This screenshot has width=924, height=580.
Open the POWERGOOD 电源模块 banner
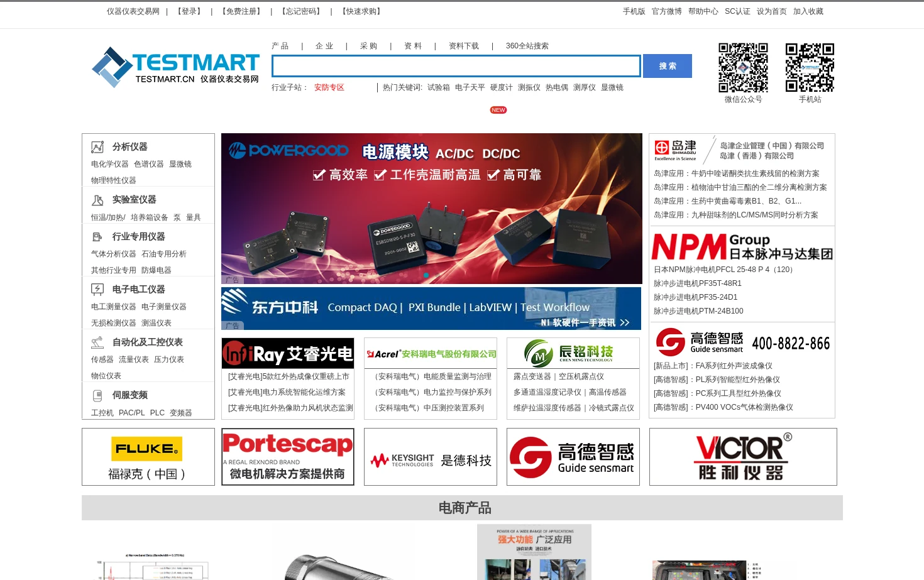click(432, 209)
